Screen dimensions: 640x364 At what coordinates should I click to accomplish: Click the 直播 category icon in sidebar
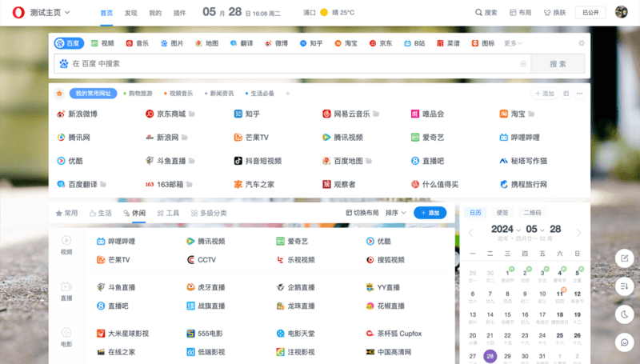tap(66, 286)
